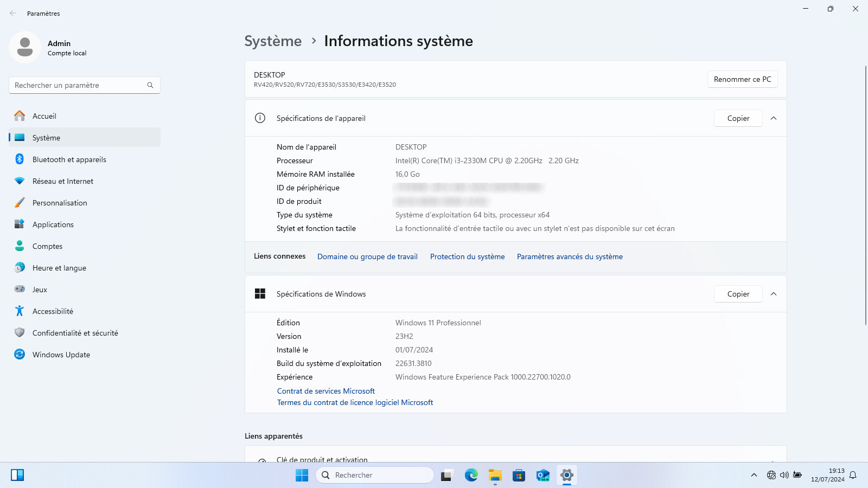Click Windows Feature Experience Pack value
Screen dimensions: 868x488
(x=483, y=377)
